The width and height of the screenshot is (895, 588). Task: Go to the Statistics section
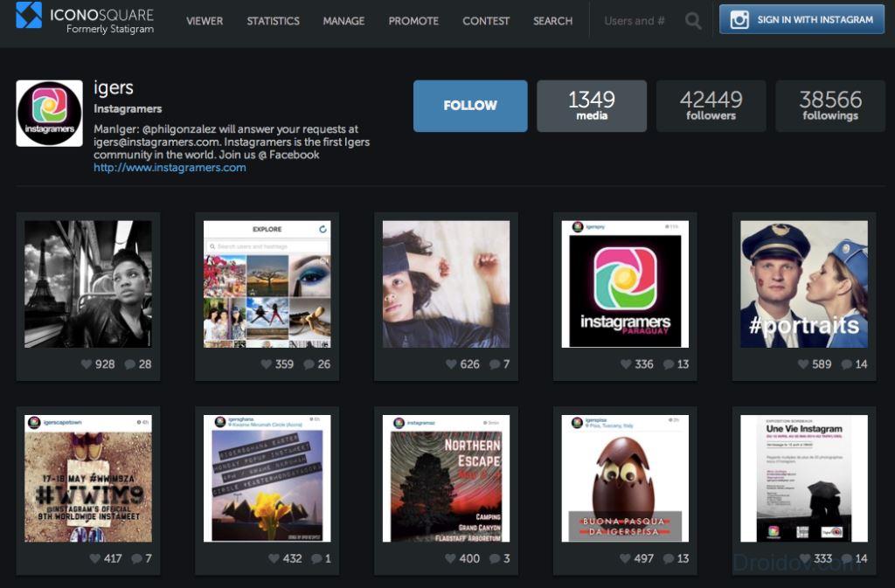[273, 21]
